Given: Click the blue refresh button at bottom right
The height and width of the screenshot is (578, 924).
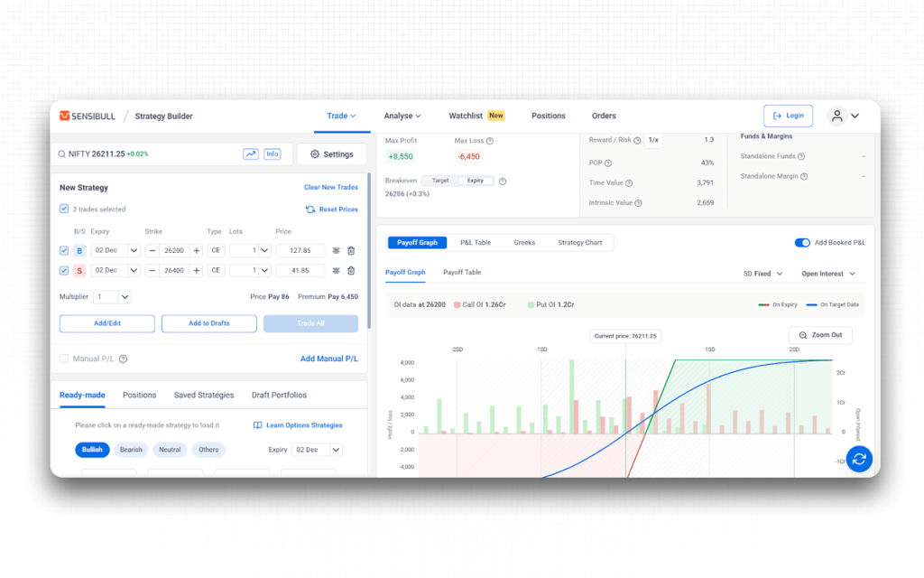Looking at the screenshot, I should [859, 459].
